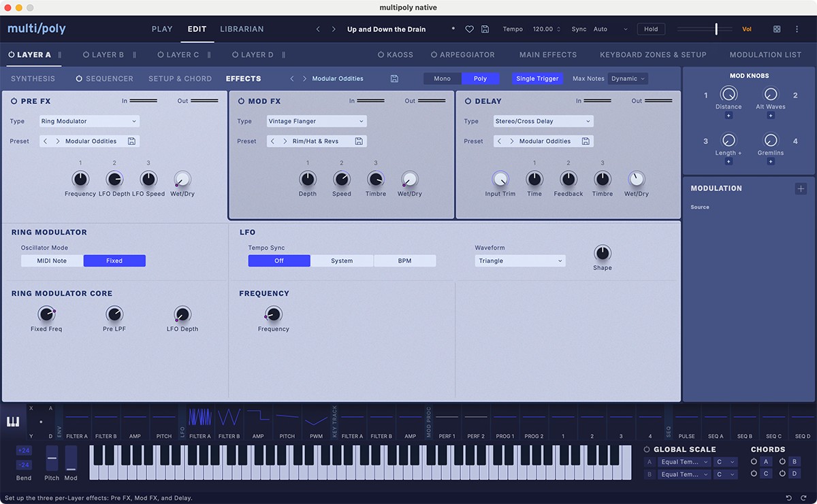Click the Mod wheel slider
Viewport: 817px width, 504px height.
click(71, 459)
